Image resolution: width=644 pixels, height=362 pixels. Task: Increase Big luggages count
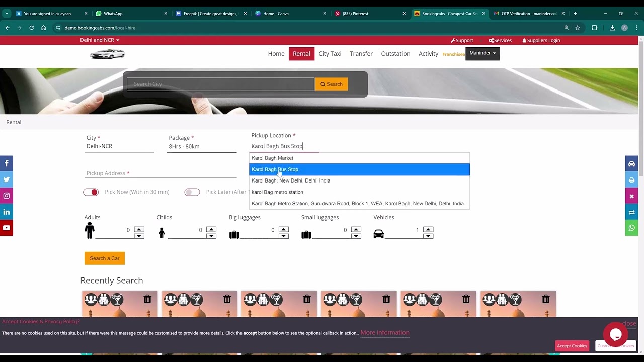[284, 229]
